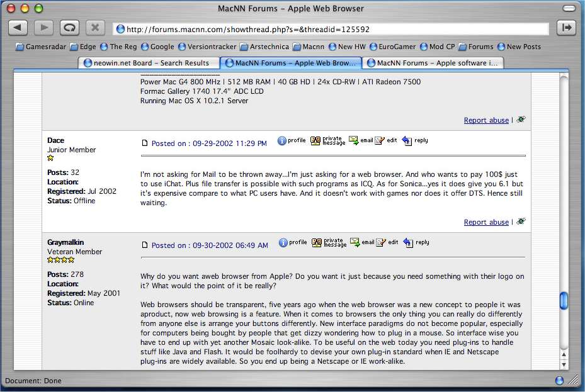
Task: Click the scrollbar down arrow
Action: click(x=564, y=365)
